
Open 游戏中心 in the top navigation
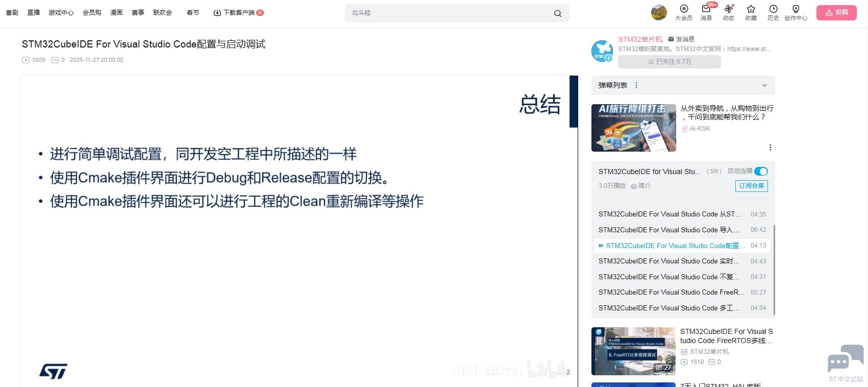pyautogui.click(x=61, y=13)
